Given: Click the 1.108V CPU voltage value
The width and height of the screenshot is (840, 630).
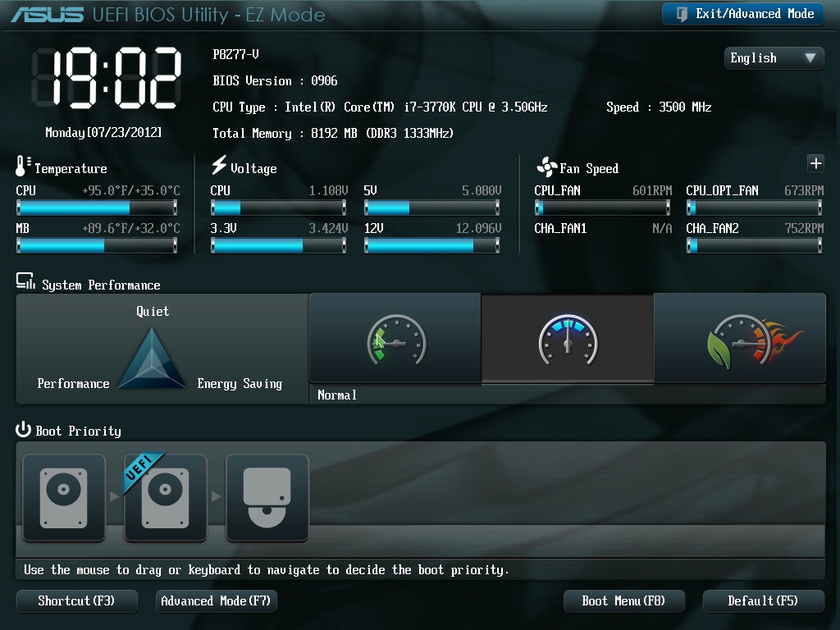Looking at the screenshot, I should click(328, 190).
